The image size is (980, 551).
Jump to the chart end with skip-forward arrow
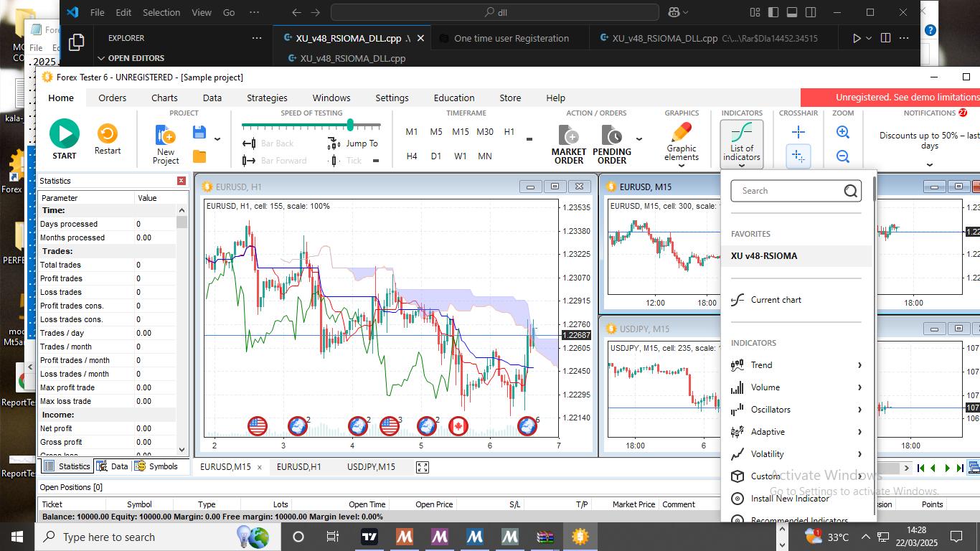961,468
